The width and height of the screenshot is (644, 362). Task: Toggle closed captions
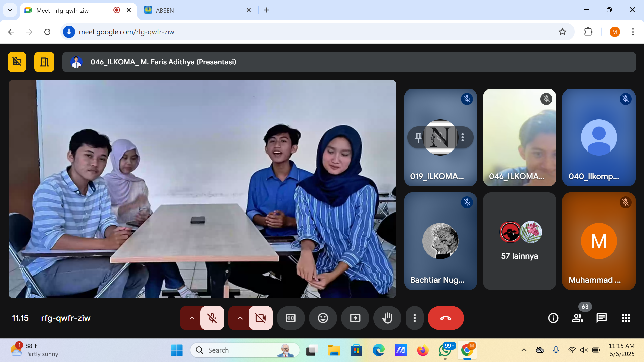pyautogui.click(x=290, y=318)
